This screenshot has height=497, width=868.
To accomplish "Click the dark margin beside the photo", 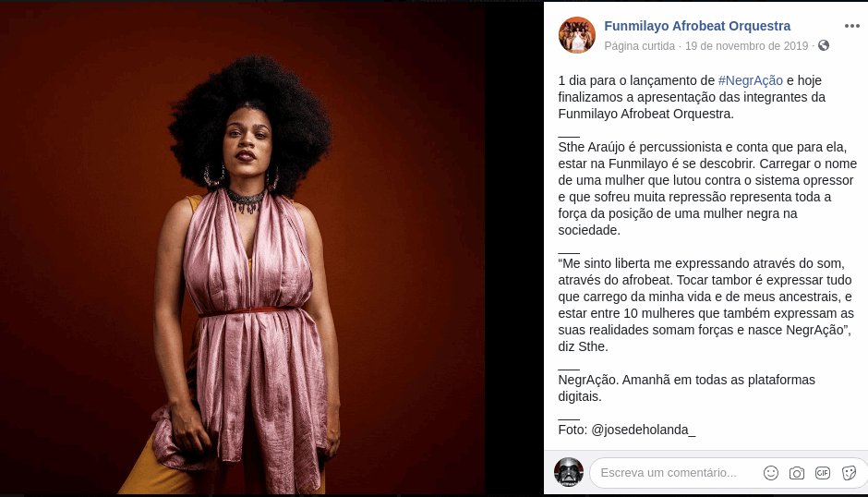I will tap(514, 248).
